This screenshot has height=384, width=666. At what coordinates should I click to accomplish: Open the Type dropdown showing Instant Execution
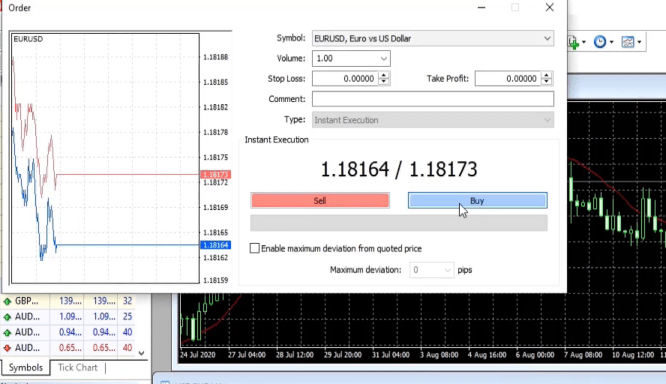pyautogui.click(x=433, y=120)
